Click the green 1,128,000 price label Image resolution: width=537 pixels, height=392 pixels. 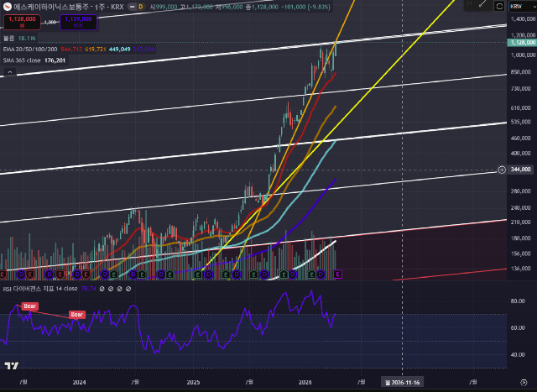522,43
